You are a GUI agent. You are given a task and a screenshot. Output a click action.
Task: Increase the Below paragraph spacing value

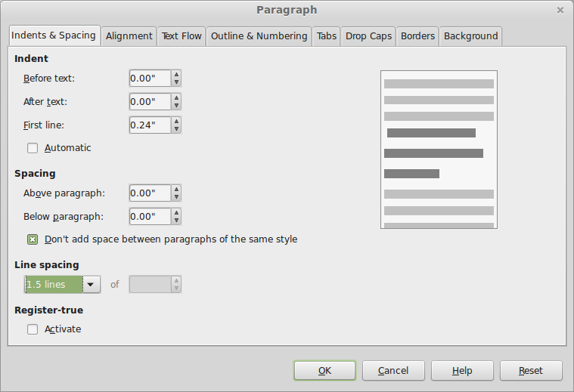pyautogui.click(x=176, y=212)
